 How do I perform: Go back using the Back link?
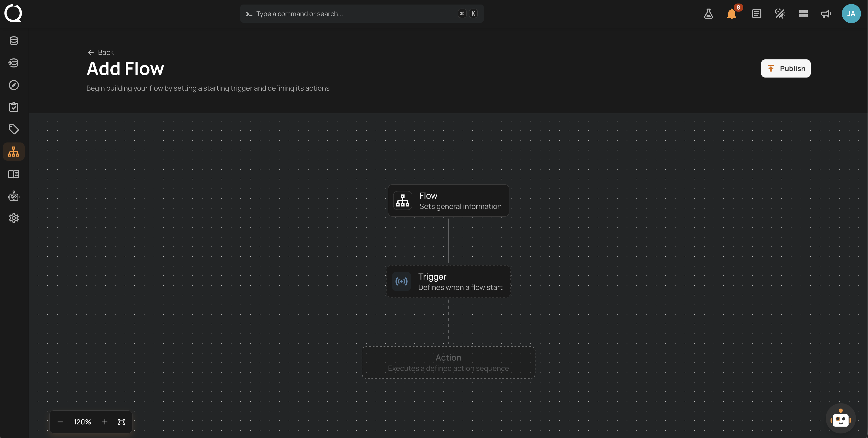[100, 52]
